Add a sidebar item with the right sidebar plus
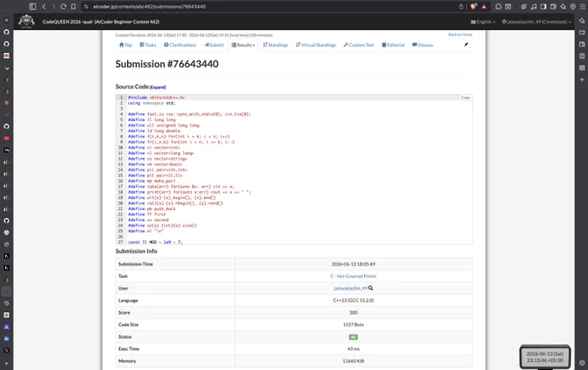The height and width of the screenshot is (370, 588). (x=582, y=80)
